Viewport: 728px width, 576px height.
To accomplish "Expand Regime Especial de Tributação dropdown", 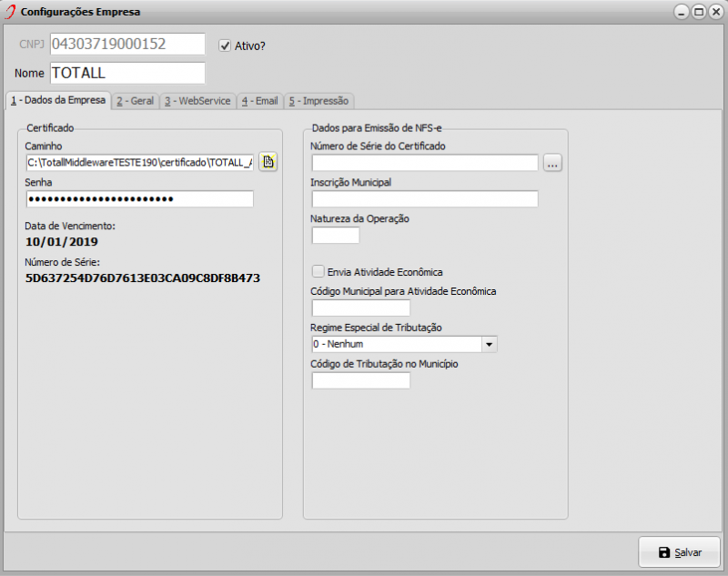I will point(489,345).
